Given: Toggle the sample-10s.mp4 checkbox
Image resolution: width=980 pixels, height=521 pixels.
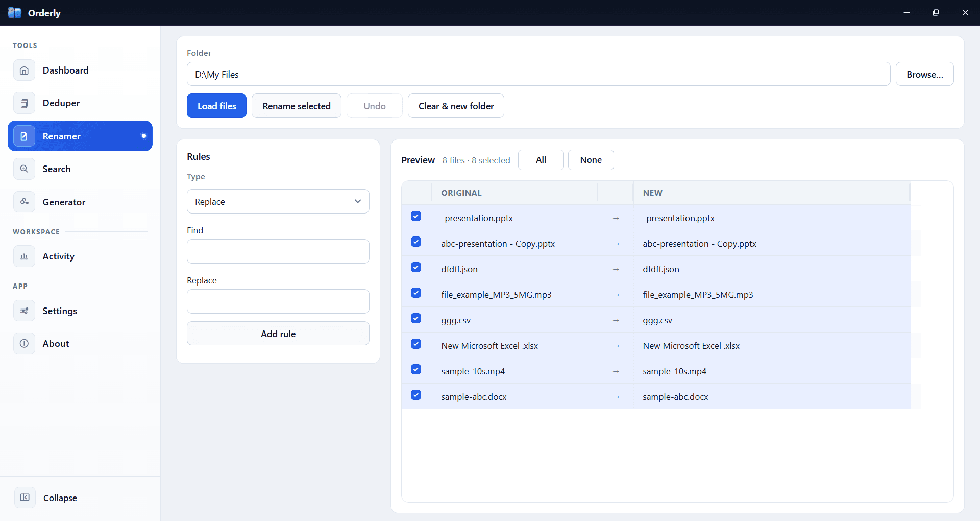Looking at the screenshot, I should click(x=416, y=369).
